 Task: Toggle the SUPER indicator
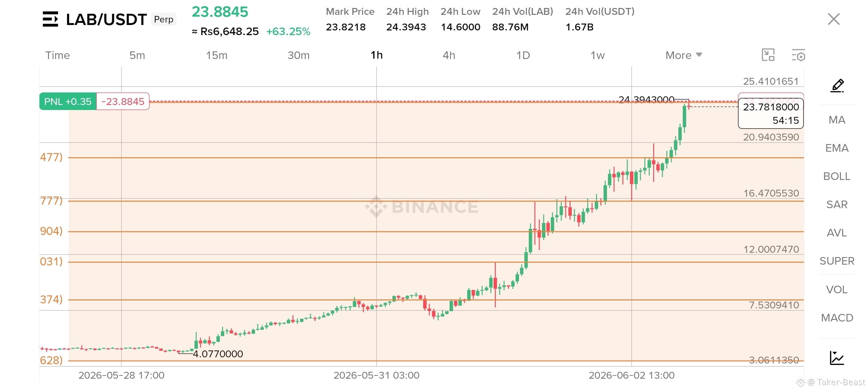pos(837,261)
